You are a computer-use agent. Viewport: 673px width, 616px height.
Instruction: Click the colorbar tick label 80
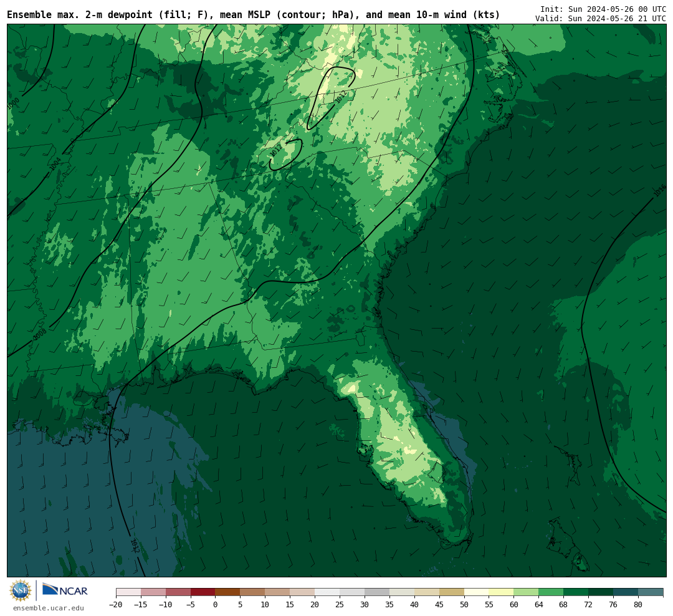click(639, 605)
